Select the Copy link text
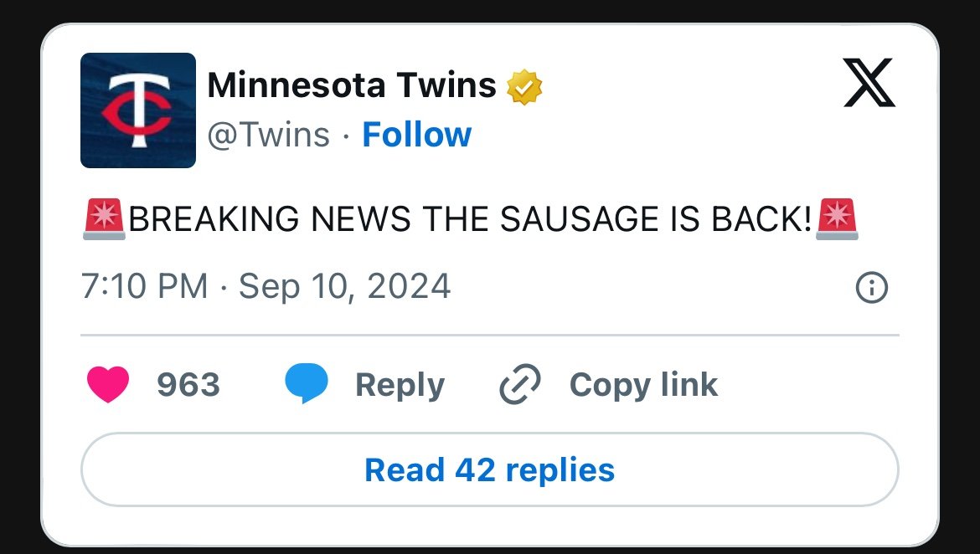 pos(643,385)
